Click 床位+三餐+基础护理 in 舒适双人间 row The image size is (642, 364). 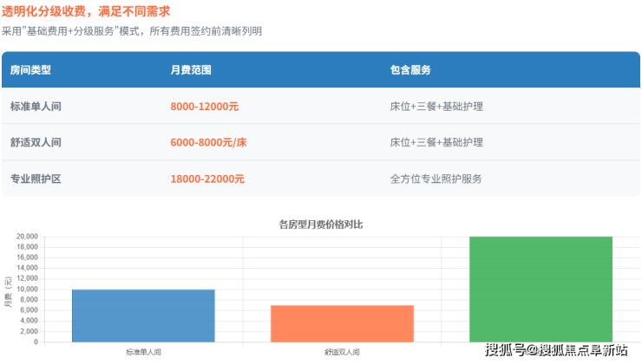click(436, 142)
